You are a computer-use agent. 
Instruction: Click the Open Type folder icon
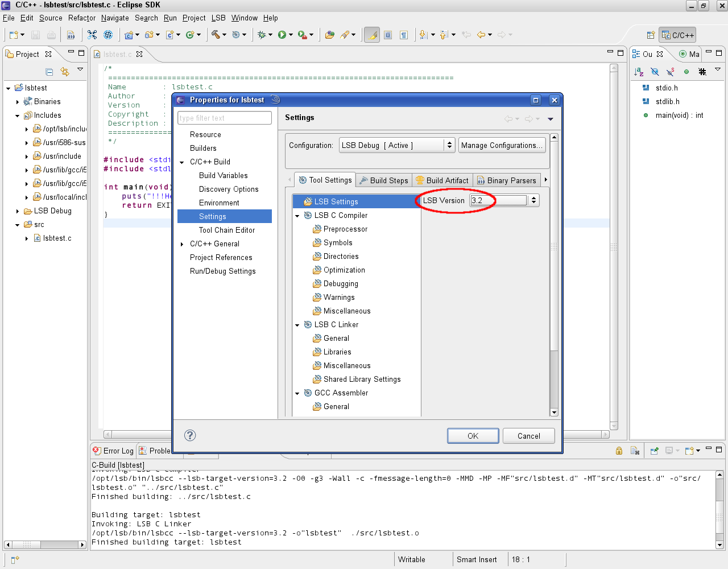330,35
